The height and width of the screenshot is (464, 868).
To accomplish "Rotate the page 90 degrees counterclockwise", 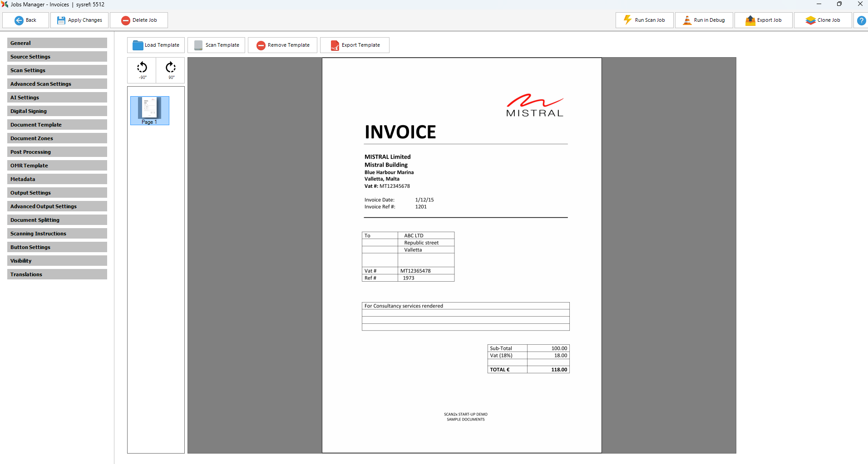I will pyautogui.click(x=142, y=70).
